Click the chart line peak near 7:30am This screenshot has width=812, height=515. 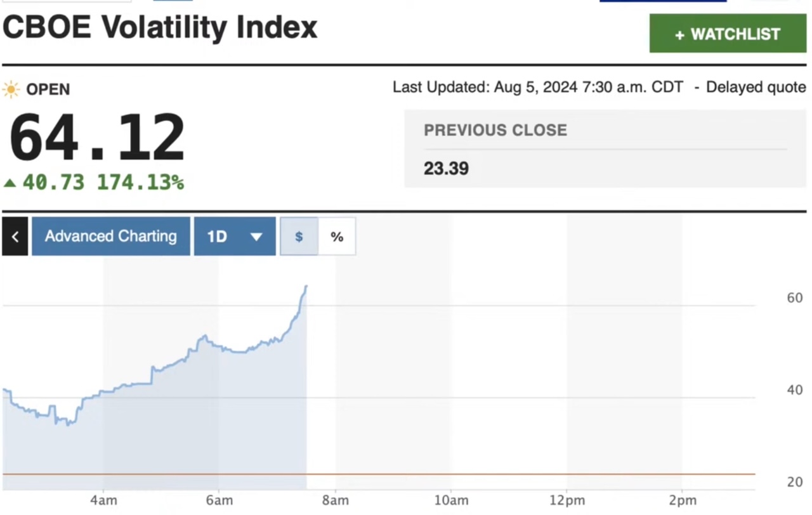click(x=306, y=286)
